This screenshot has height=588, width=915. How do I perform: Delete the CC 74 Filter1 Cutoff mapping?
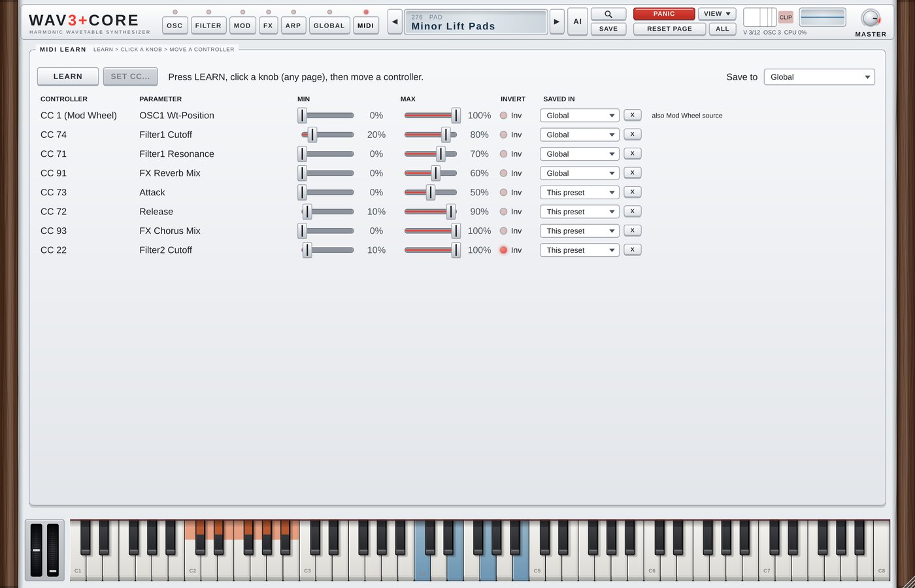coord(632,134)
